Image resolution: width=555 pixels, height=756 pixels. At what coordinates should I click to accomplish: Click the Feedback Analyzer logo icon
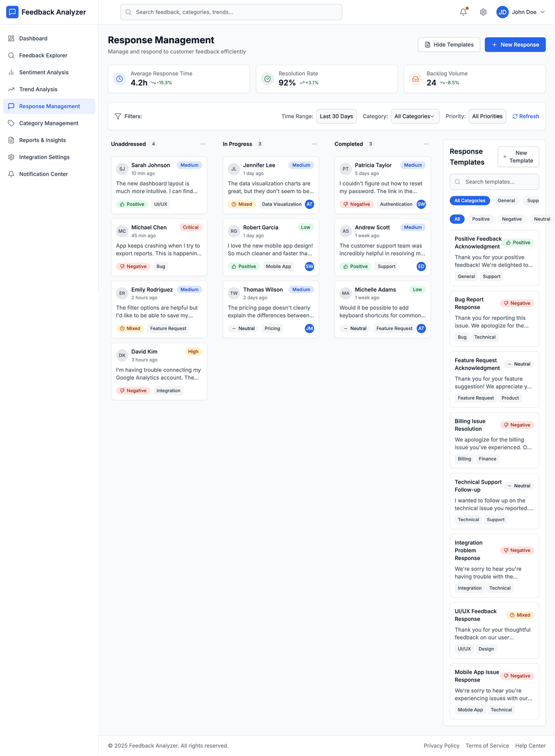(12, 12)
